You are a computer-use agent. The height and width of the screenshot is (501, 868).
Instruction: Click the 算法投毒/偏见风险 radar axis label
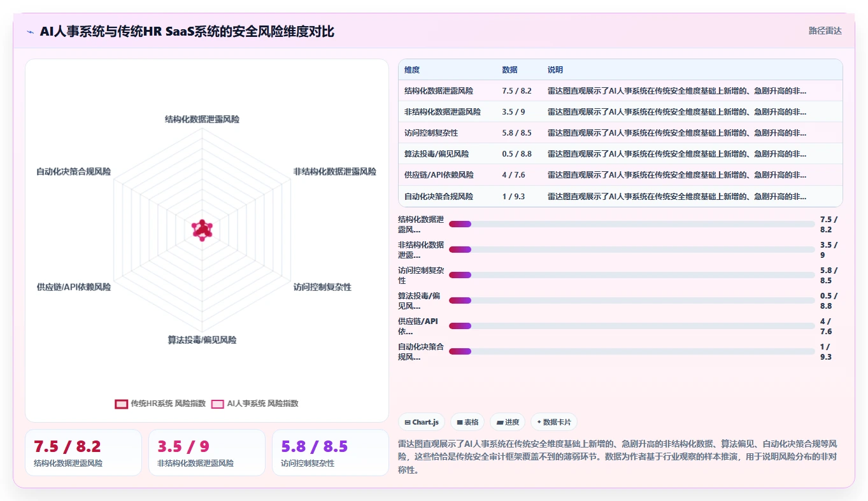(x=203, y=340)
